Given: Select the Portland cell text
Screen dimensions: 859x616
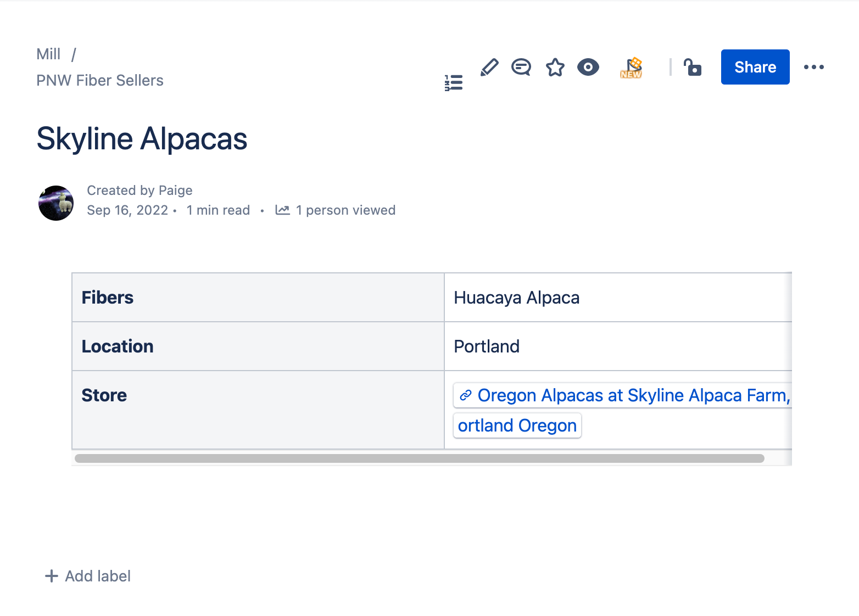Looking at the screenshot, I should click(487, 346).
